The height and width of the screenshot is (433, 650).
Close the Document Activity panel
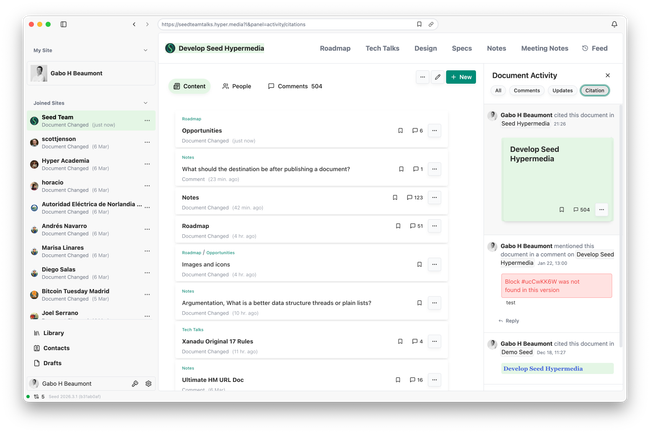(x=607, y=75)
